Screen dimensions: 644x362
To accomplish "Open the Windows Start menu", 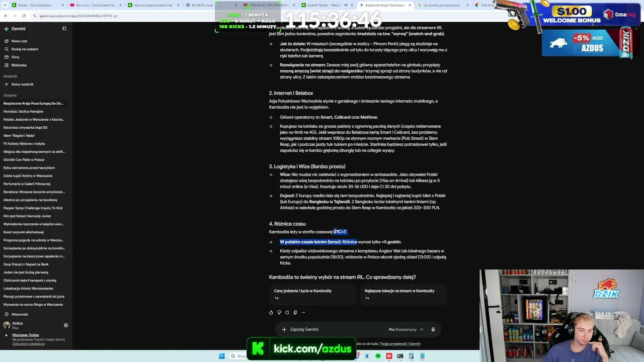I will pyautogui.click(x=222, y=356).
